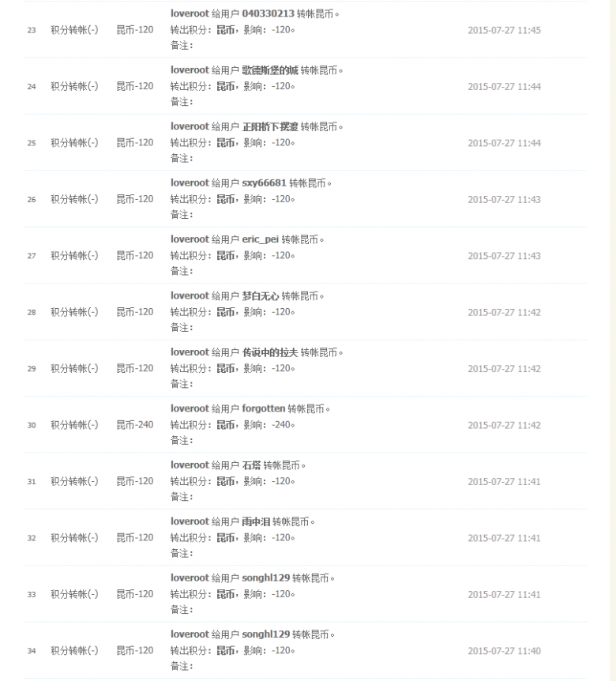Open user 正阳桥下摆渡 profile
616x681 pixels.
pos(270,127)
